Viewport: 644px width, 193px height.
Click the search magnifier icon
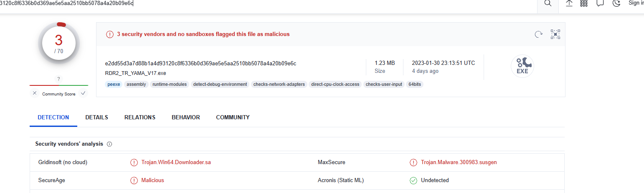548,3
